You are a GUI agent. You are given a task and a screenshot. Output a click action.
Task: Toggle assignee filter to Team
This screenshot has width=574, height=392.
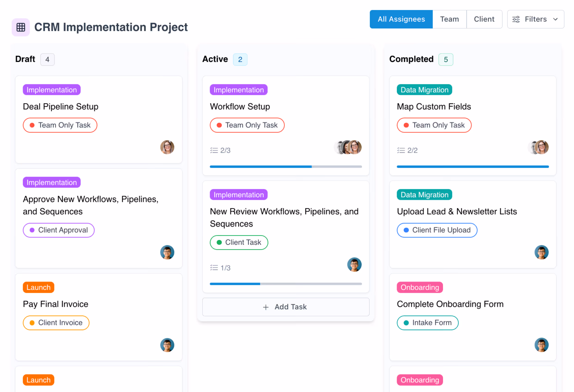tap(449, 19)
